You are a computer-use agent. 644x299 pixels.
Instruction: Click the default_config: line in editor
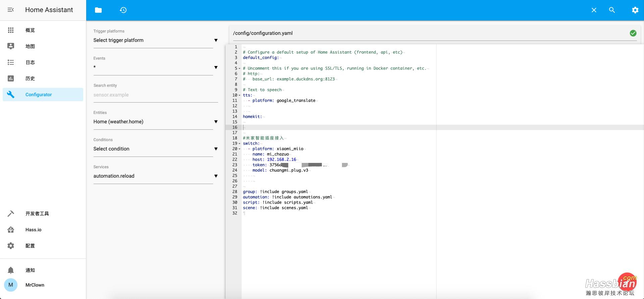click(261, 58)
